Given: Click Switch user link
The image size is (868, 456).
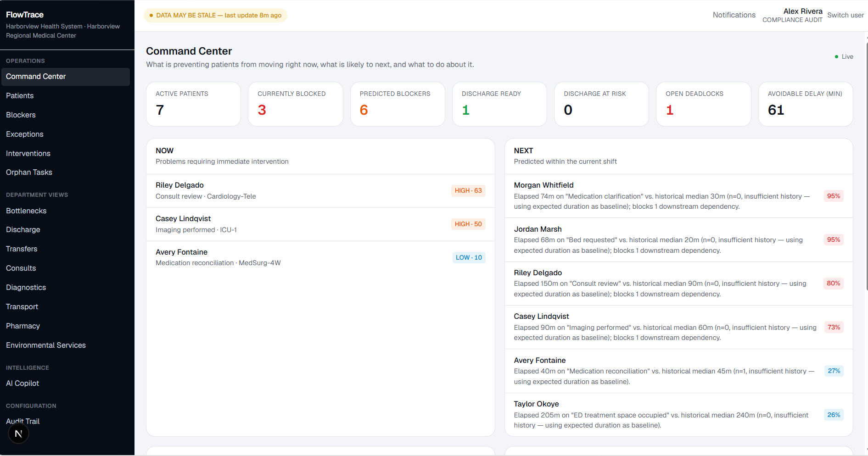Looking at the screenshot, I should tap(846, 15).
